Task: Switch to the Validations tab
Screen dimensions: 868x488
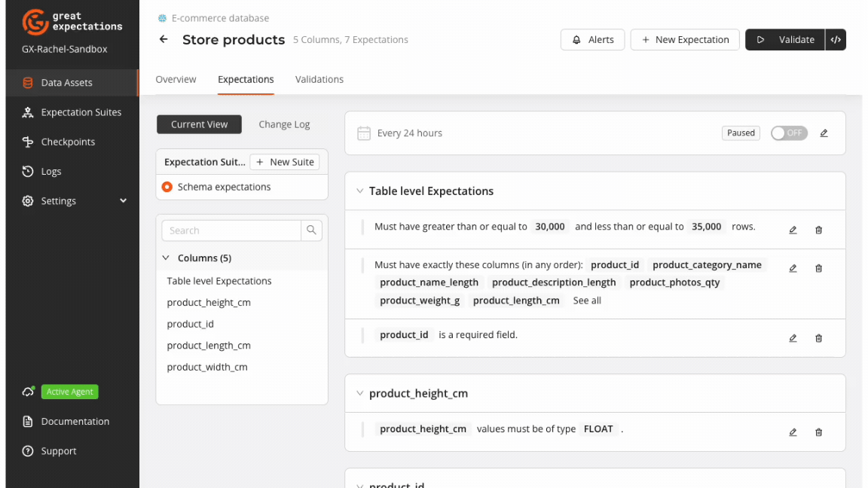Action: coord(319,79)
